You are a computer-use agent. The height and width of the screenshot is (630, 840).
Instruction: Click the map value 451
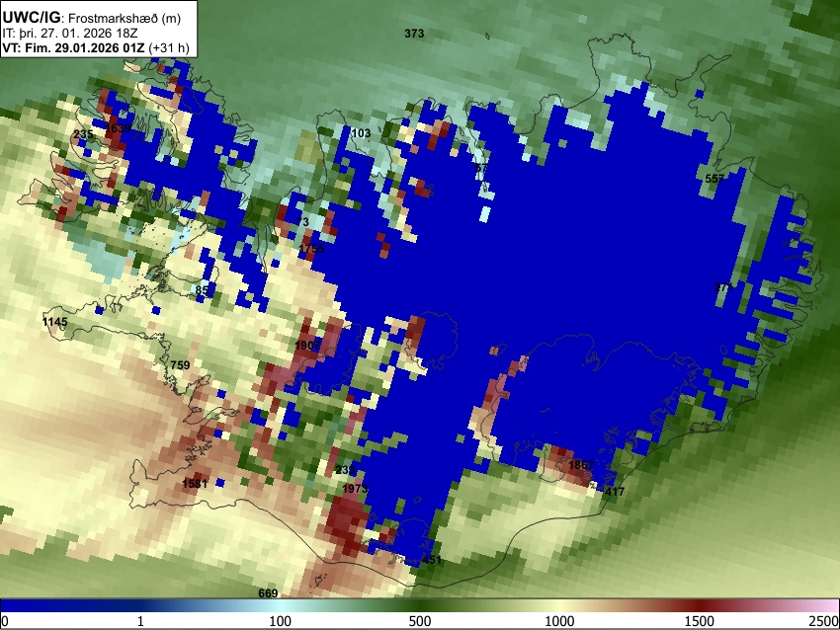coord(432,561)
